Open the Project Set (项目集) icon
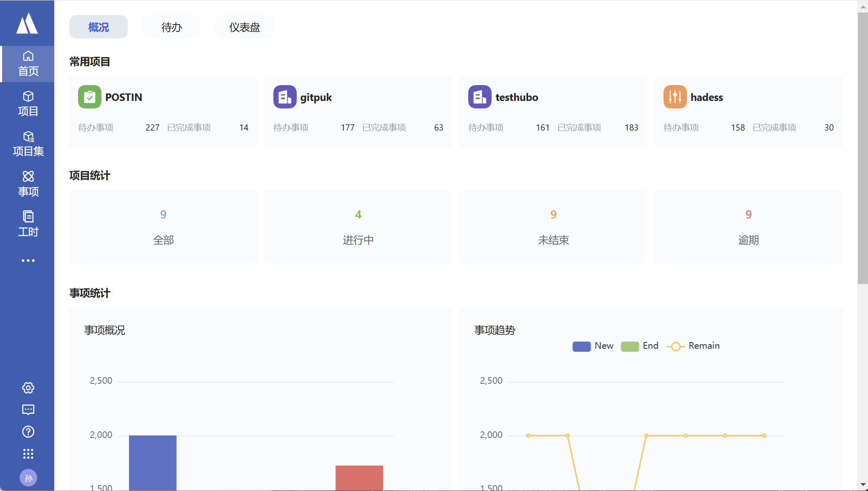This screenshot has width=868, height=491. pos(28,144)
